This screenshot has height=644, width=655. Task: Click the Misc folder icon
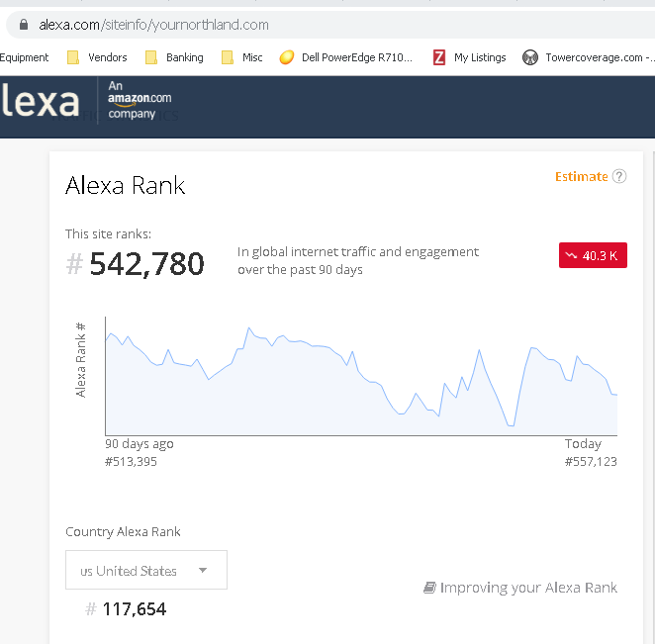pos(228,57)
